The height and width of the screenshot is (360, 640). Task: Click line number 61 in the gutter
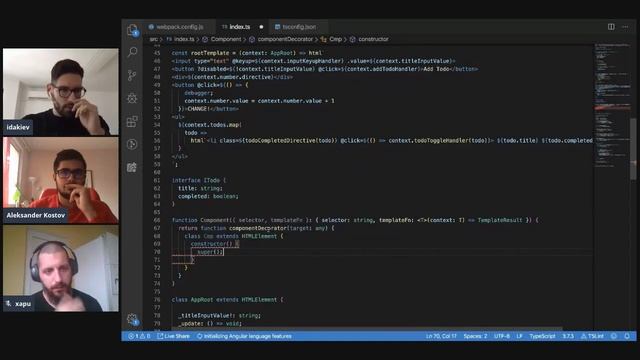(x=157, y=180)
